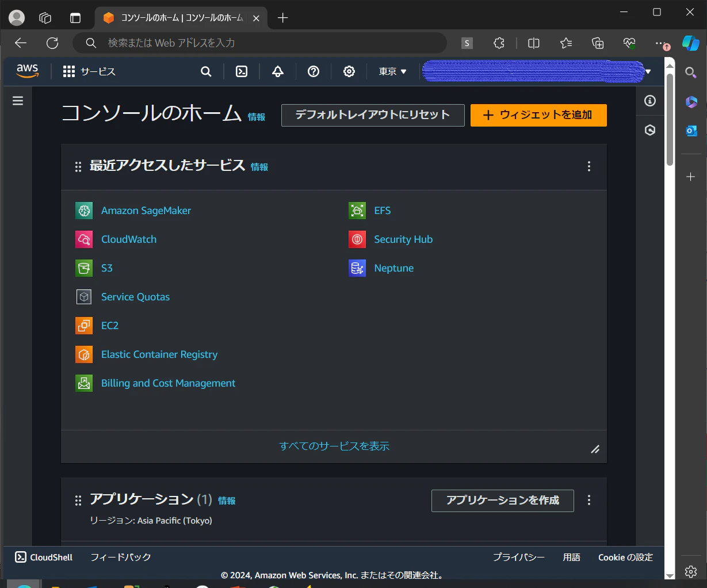Open the browser favorites star icon

click(x=566, y=43)
